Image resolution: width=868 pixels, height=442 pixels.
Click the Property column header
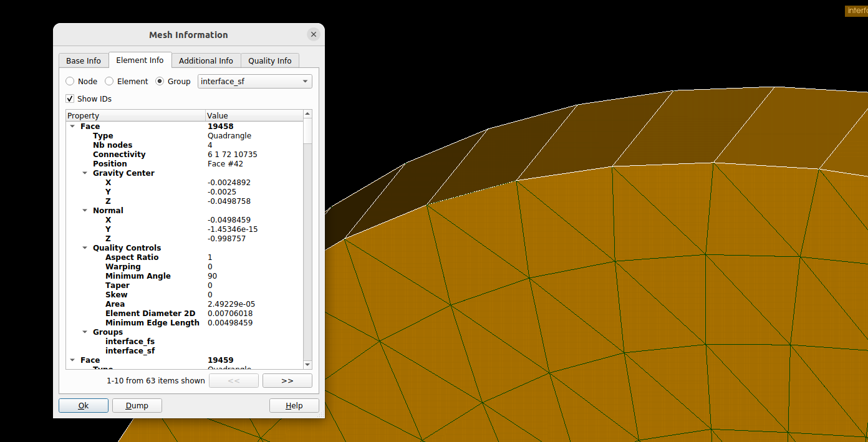(135, 115)
